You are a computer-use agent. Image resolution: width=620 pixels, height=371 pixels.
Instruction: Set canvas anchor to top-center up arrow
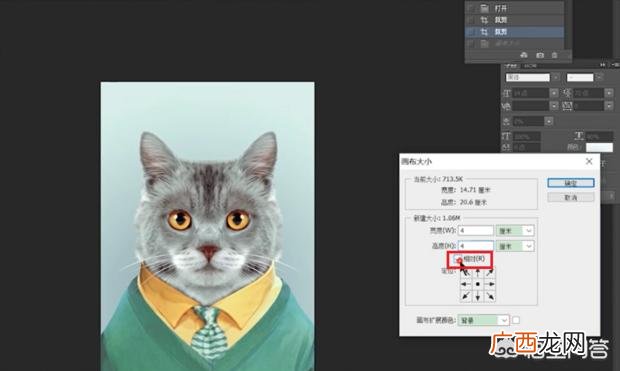pos(478,273)
